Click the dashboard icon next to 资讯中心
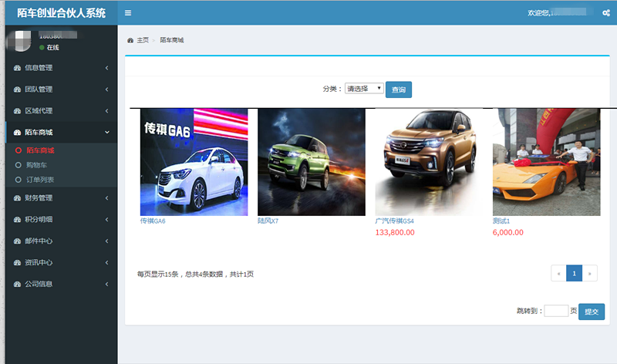The width and height of the screenshot is (617, 364). 17,262
